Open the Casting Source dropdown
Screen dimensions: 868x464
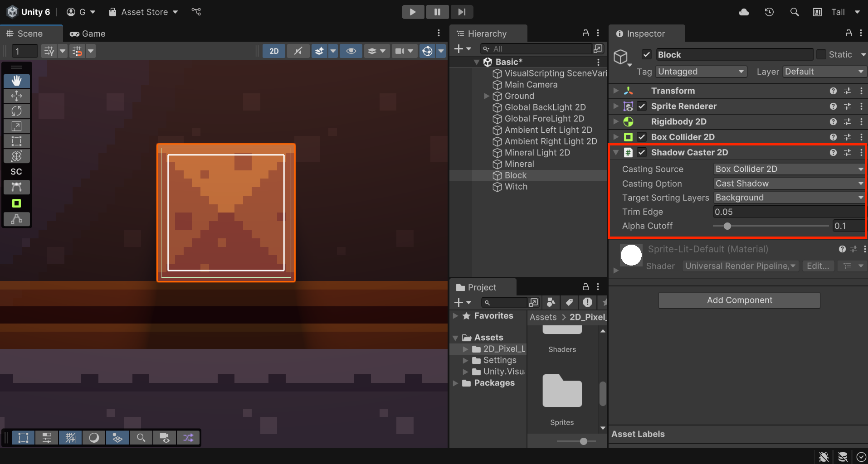click(788, 169)
